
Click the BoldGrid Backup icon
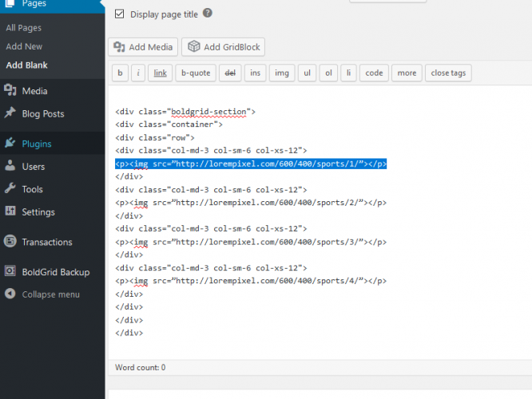[10, 272]
